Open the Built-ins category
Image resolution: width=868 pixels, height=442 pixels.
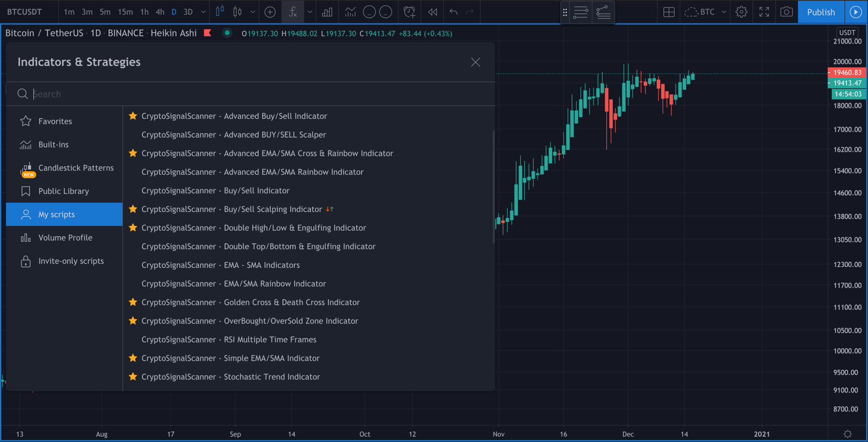(x=64, y=144)
